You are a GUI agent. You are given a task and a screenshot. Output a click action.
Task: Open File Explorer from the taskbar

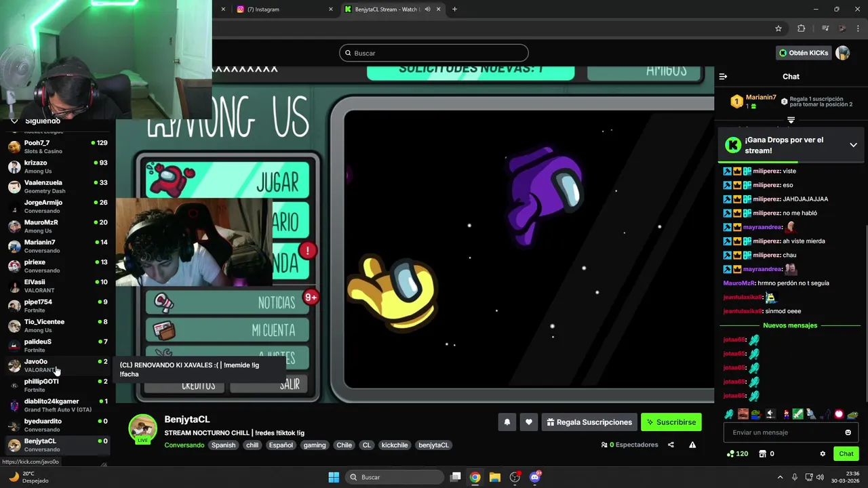pyautogui.click(x=495, y=477)
